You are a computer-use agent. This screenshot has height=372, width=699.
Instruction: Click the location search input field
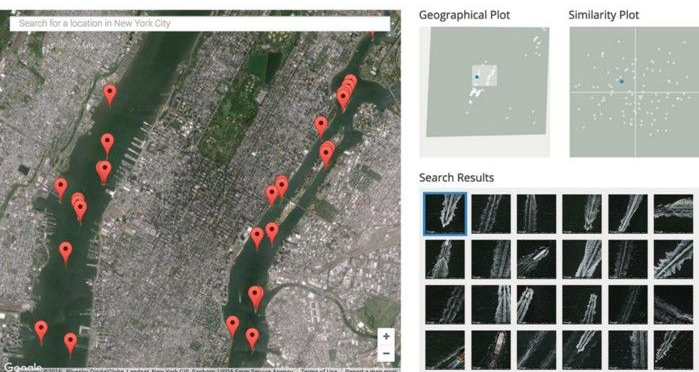click(x=200, y=23)
